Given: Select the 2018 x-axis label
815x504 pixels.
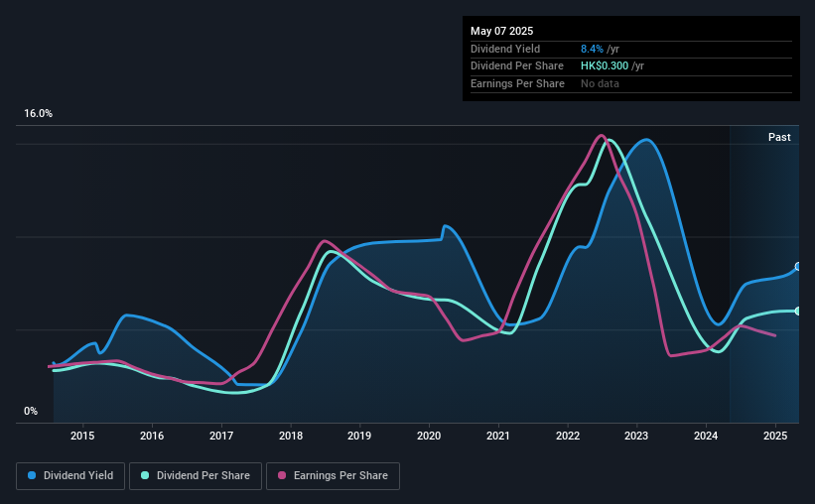Looking at the screenshot, I should [x=291, y=436].
